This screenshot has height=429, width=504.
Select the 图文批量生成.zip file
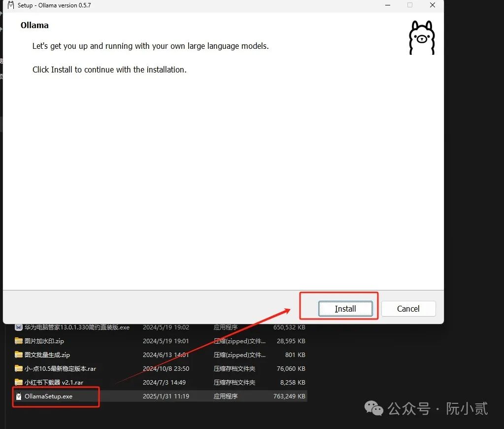(47, 355)
